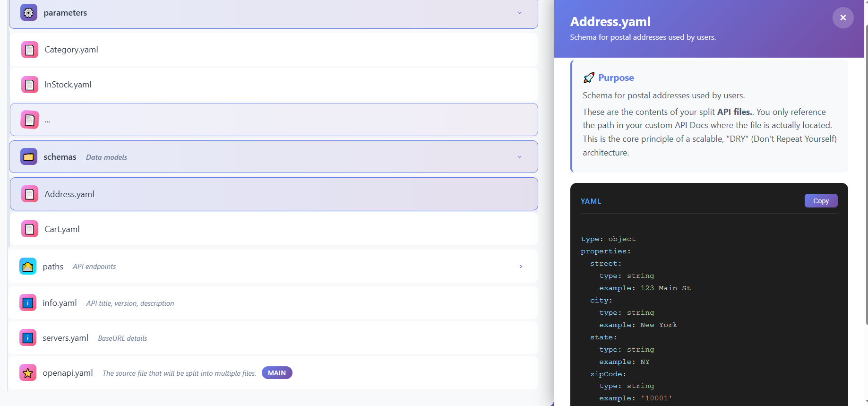Click the servers.yaml info icon

pyautogui.click(x=28, y=338)
